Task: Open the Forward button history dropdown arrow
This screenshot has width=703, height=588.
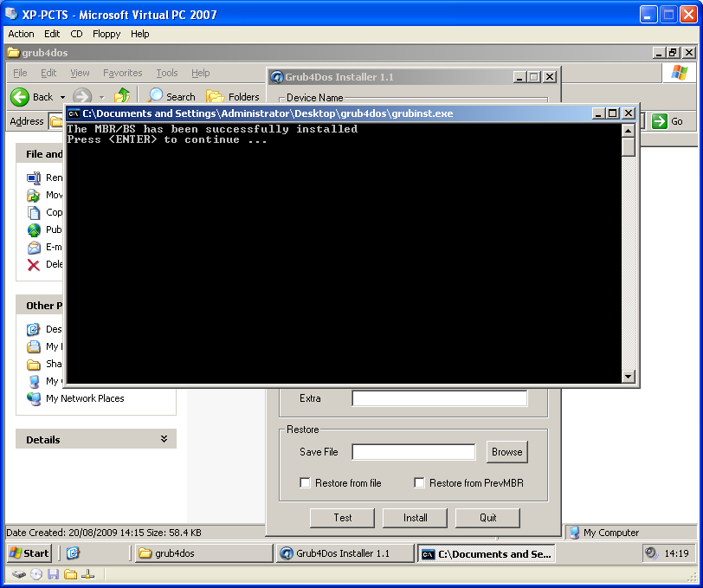Action: pyautogui.click(x=102, y=97)
